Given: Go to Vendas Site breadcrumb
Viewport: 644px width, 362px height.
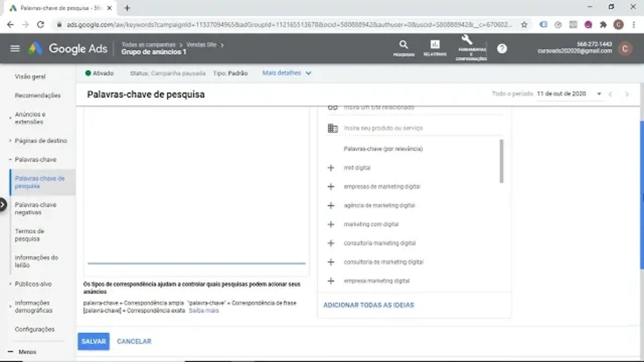Looking at the screenshot, I should click(x=202, y=45).
